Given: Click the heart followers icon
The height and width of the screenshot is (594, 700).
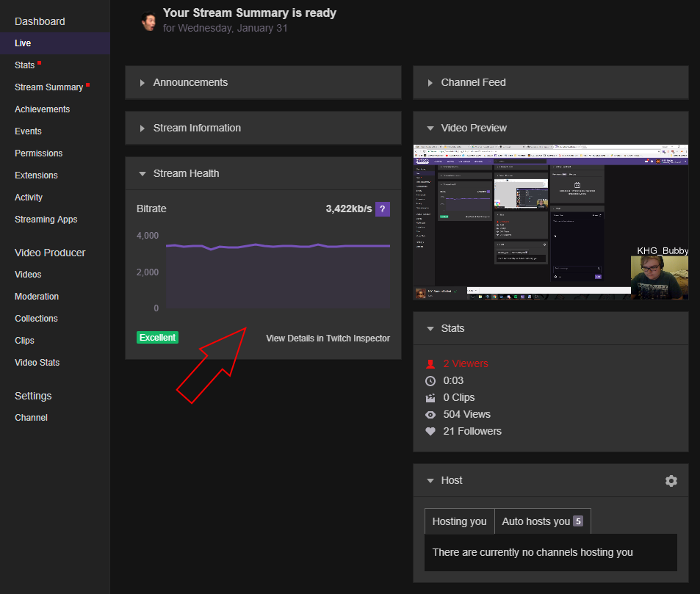Looking at the screenshot, I should 430,431.
